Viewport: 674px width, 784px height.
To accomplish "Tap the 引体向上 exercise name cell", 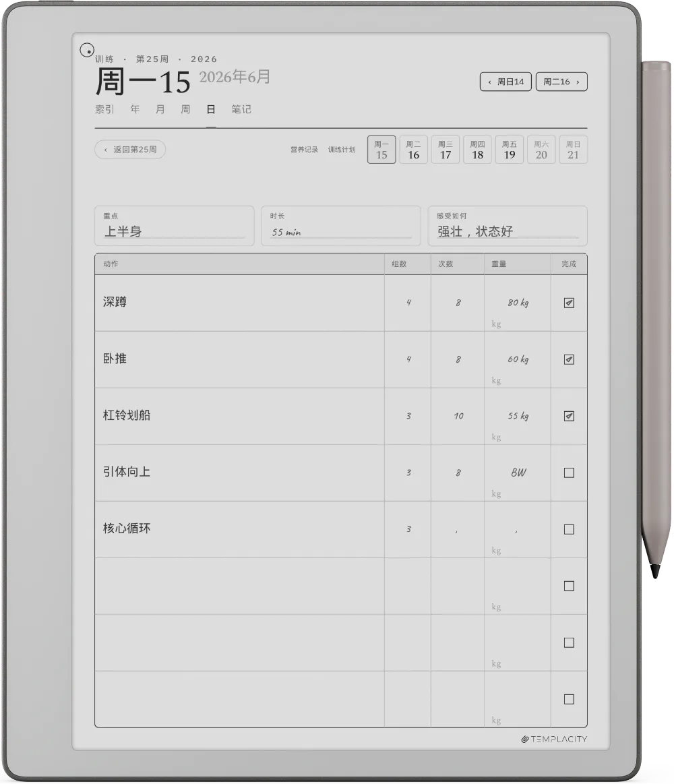I will tap(239, 473).
